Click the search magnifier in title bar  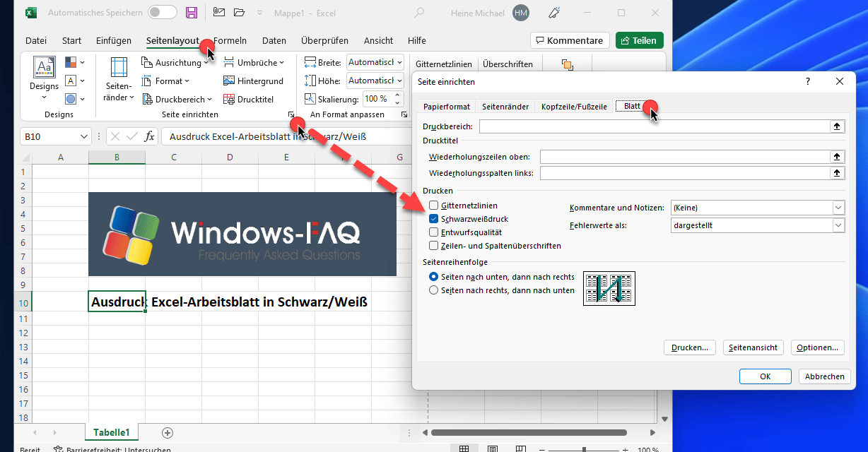[x=419, y=13]
